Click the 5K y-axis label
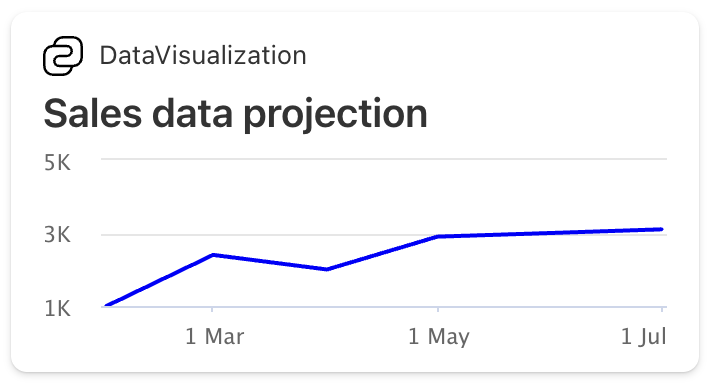This screenshot has width=716, height=392. (x=58, y=163)
